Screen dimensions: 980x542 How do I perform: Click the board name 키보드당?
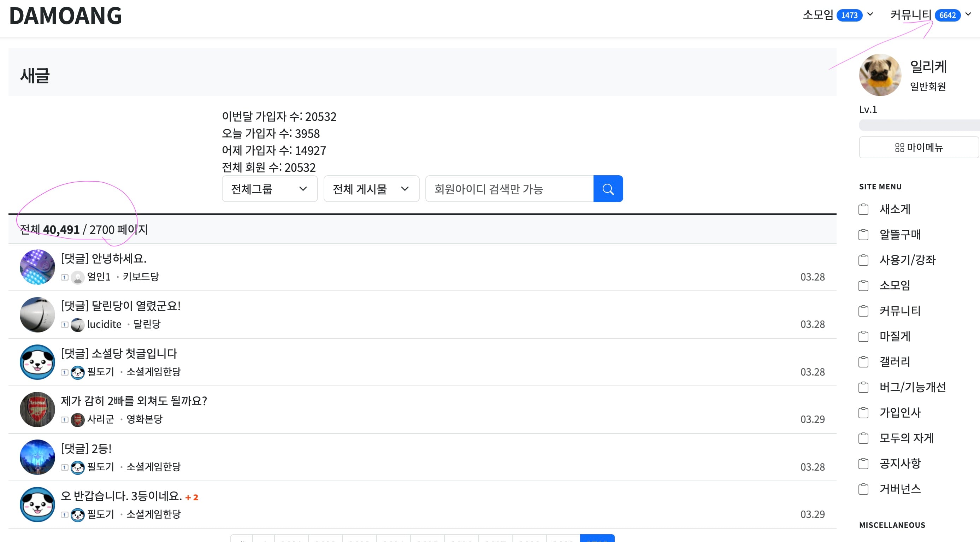(x=141, y=277)
